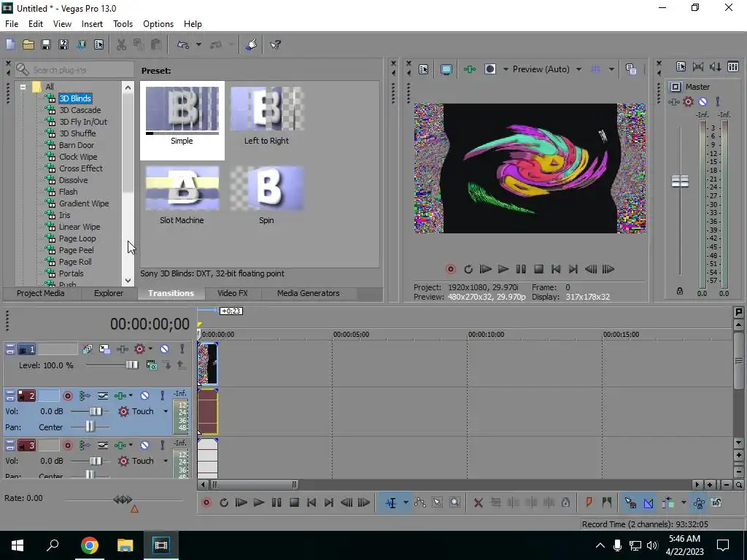The height and width of the screenshot is (560, 747).
Task: Select 3D Cascade transition
Action: tap(80, 110)
